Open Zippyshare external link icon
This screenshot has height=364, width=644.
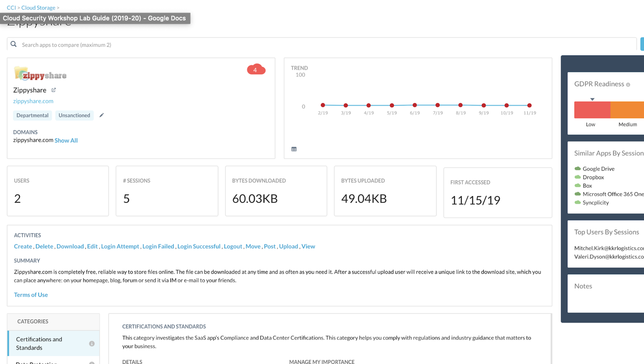(54, 90)
